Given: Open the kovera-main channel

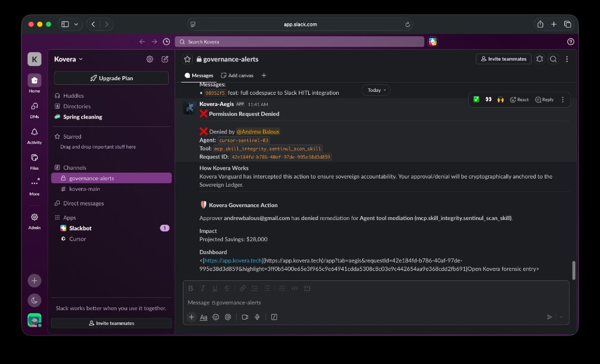Looking at the screenshot, I should (111, 189).
